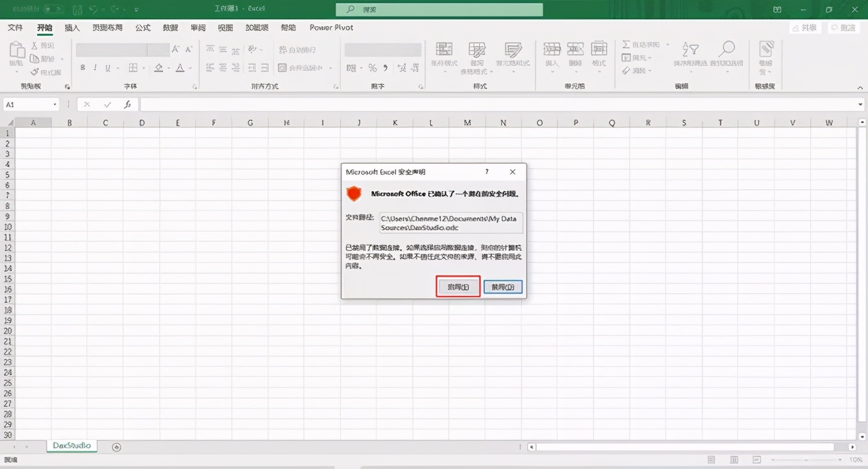The height and width of the screenshot is (469, 868).
Task: Click the Cut scissors icon
Action: point(34,46)
